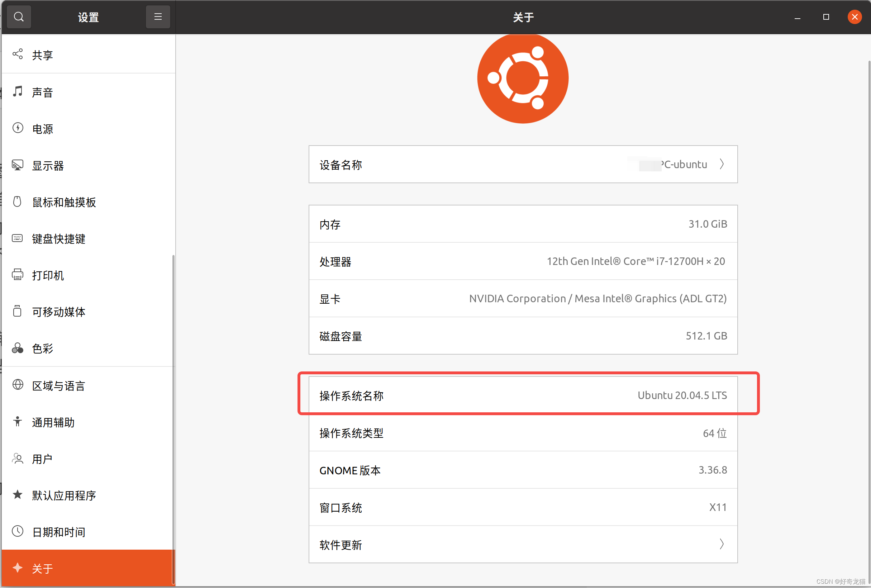Click the 操作系统名称 label
The image size is (871, 588).
(351, 395)
